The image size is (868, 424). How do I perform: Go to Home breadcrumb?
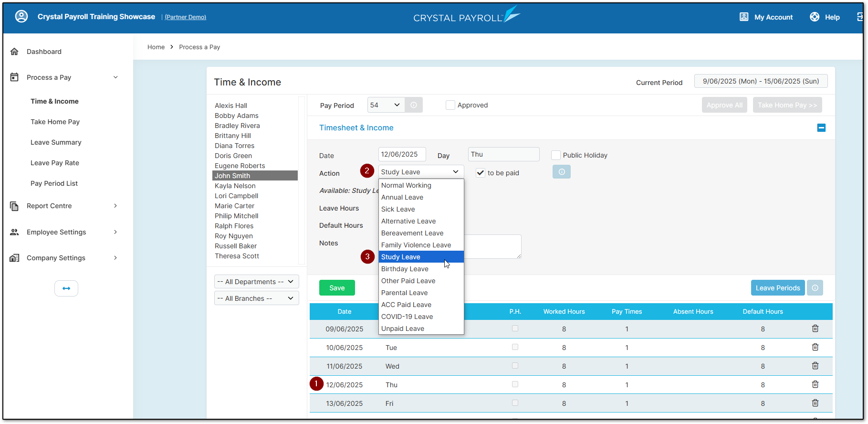pos(156,47)
